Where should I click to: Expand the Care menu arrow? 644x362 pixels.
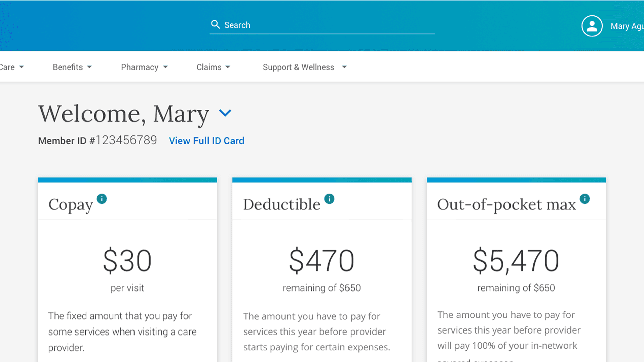pyautogui.click(x=21, y=67)
